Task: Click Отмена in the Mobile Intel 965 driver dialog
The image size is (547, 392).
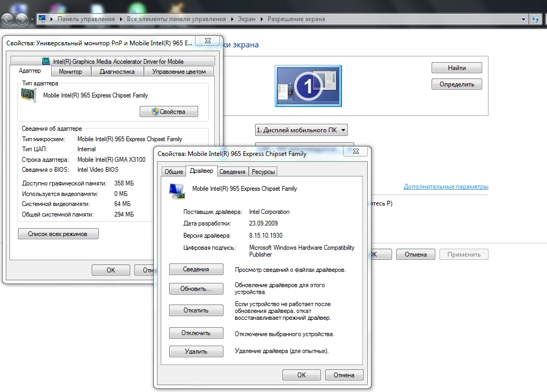Action: (344, 375)
